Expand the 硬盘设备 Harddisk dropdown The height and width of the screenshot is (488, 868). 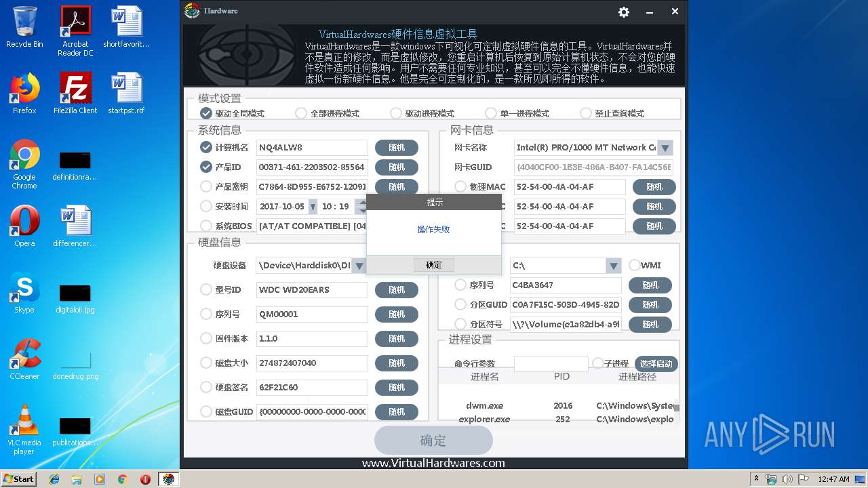point(359,266)
